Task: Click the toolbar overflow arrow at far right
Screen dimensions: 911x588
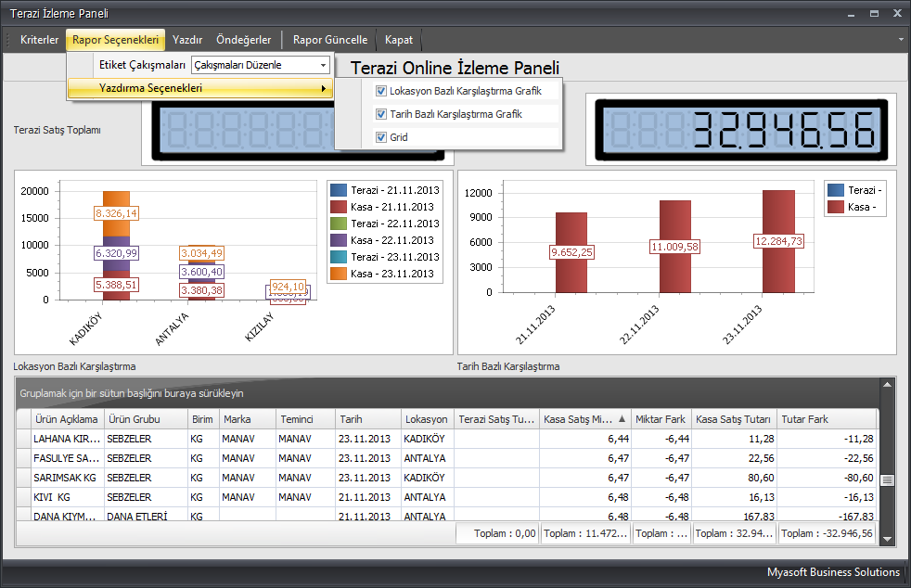Action: [901, 40]
